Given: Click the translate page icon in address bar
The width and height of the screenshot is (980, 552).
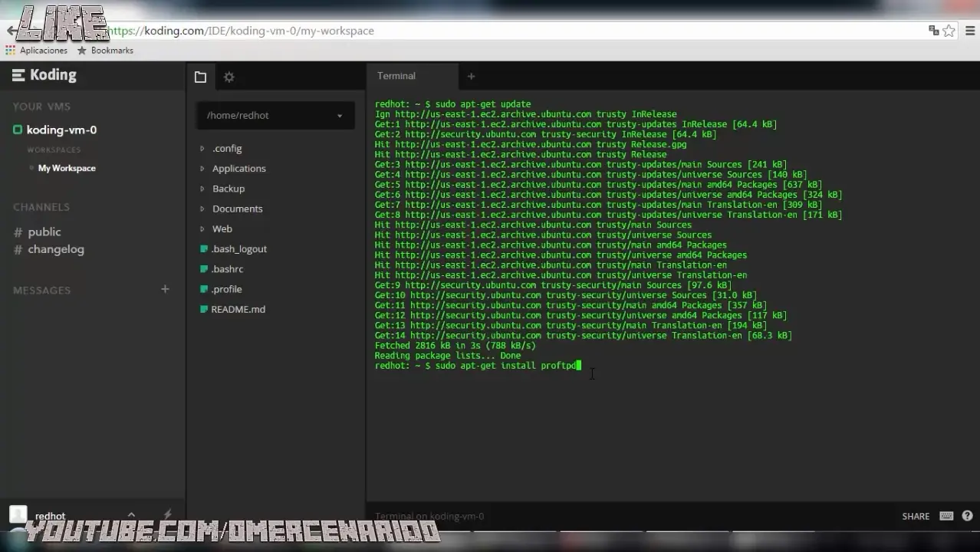Looking at the screenshot, I should [933, 31].
